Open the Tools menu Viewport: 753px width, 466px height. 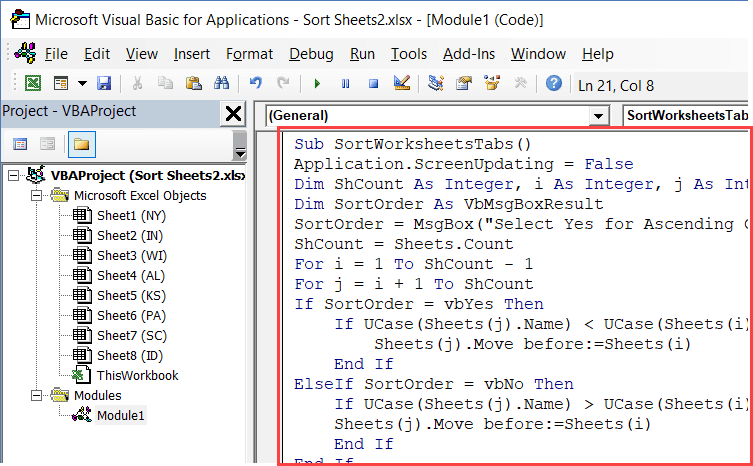point(409,54)
